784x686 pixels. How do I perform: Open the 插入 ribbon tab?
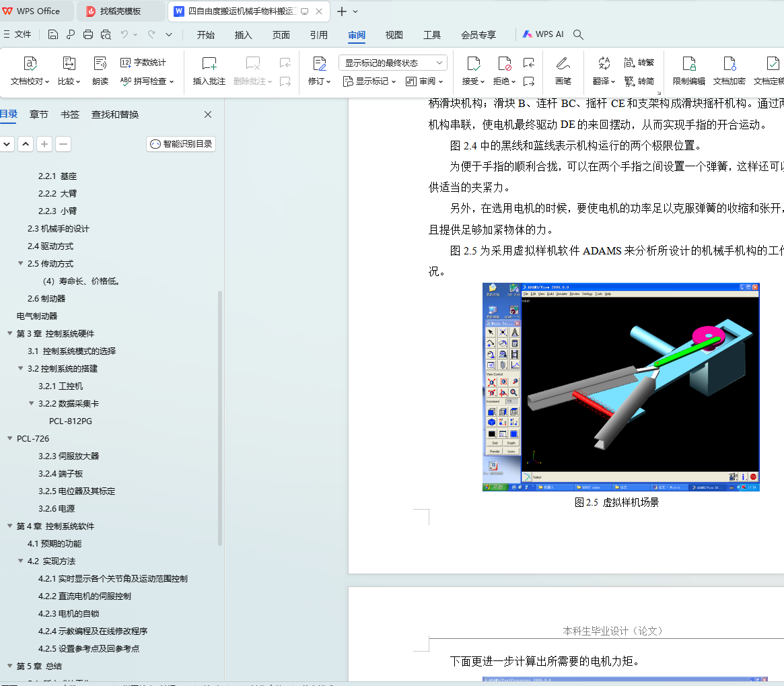[244, 34]
